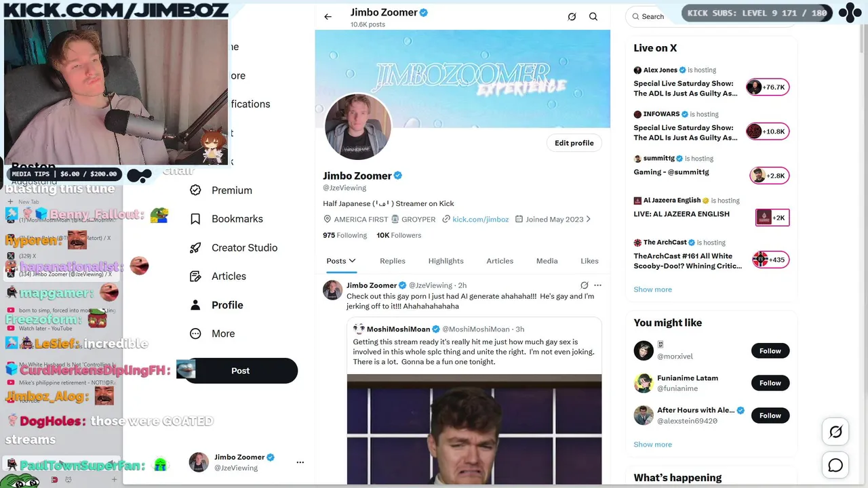
Task: Click the Grok explain icon on the post
Action: pos(584,285)
